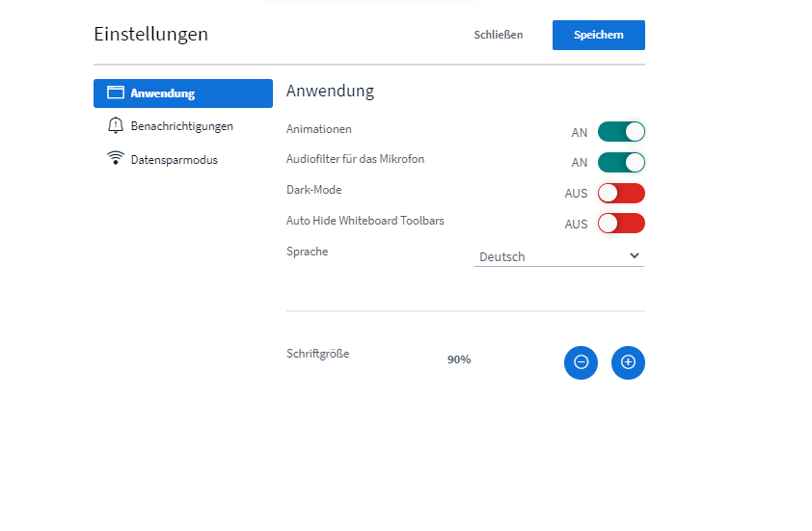Click the window icon in Anwendung tab

point(116,93)
